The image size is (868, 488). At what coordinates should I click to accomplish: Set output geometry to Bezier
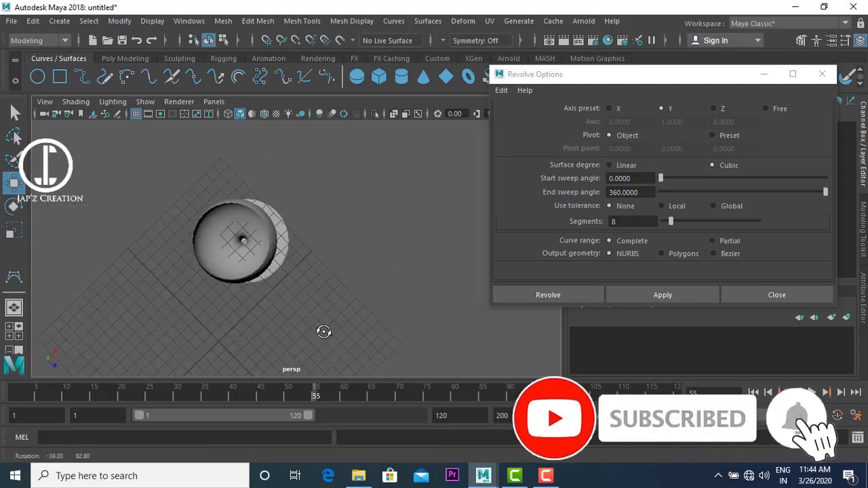713,253
